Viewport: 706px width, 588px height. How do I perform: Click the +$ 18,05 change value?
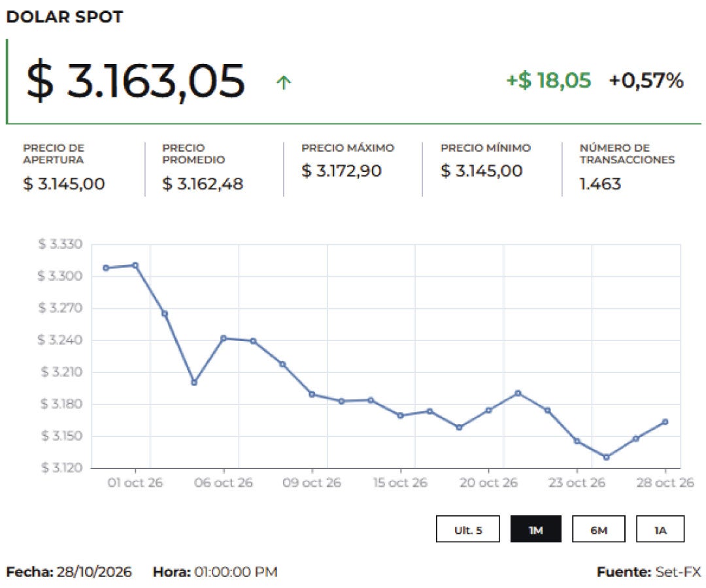[548, 80]
